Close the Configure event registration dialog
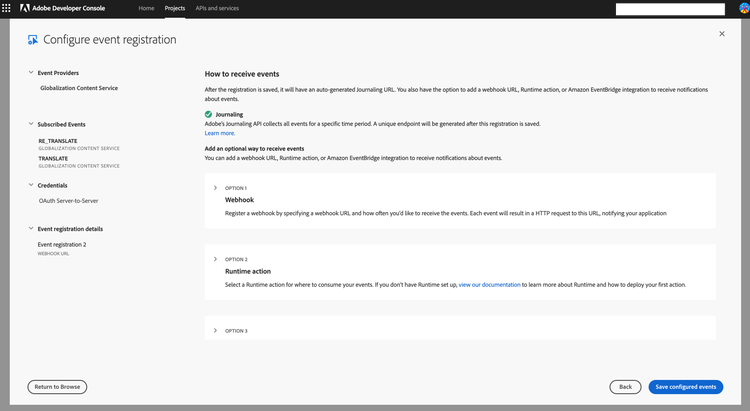 (722, 34)
